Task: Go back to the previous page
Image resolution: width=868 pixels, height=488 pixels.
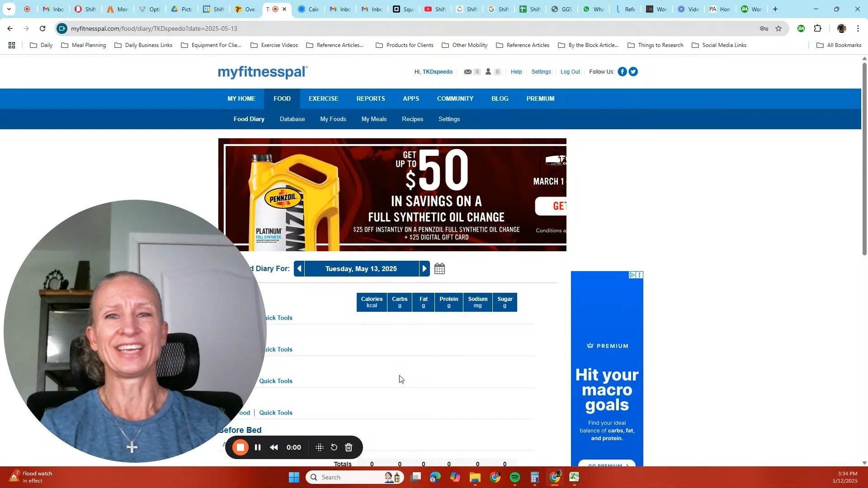Action: point(10,28)
